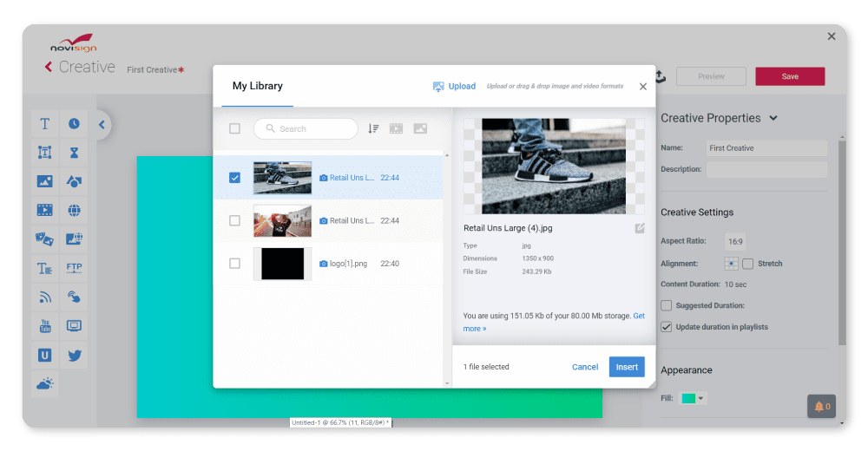Add the Twitter widget
The width and height of the screenshot is (868, 451).
[x=75, y=356]
